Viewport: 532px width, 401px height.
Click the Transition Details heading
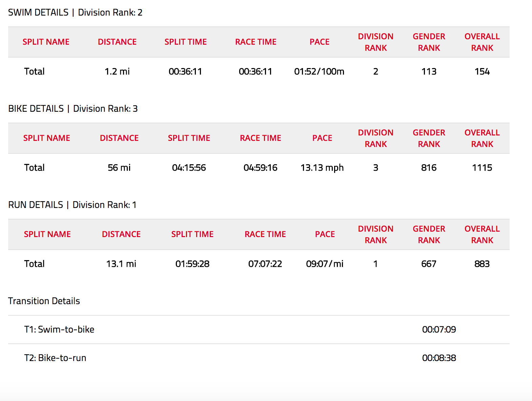[x=44, y=301]
